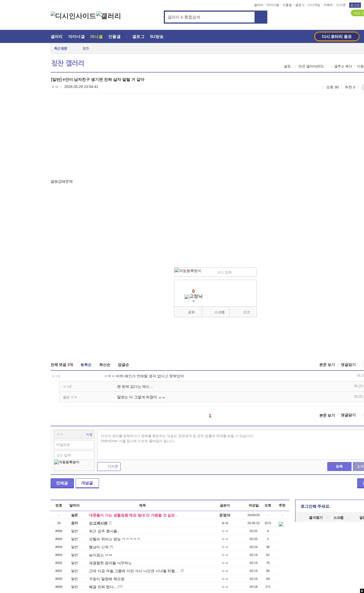Sort comments by 답글순
This screenshot has width=364, height=593.
tap(123, 365)
